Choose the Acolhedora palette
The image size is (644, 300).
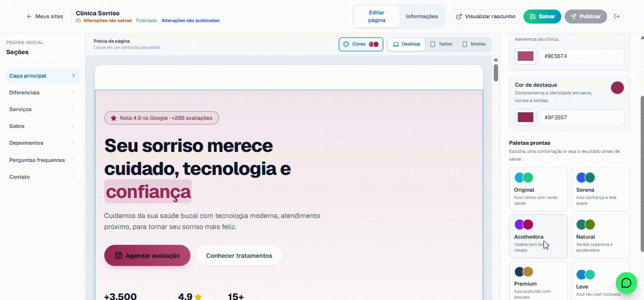(x=538, y=236)
